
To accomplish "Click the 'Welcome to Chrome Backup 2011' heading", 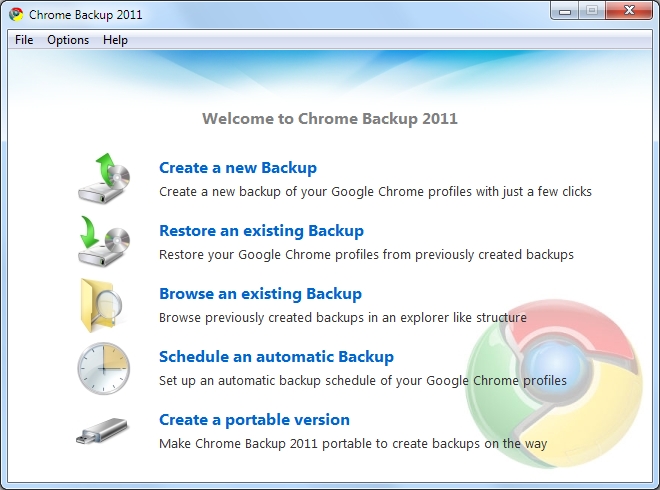I will [x=330, y=119].
